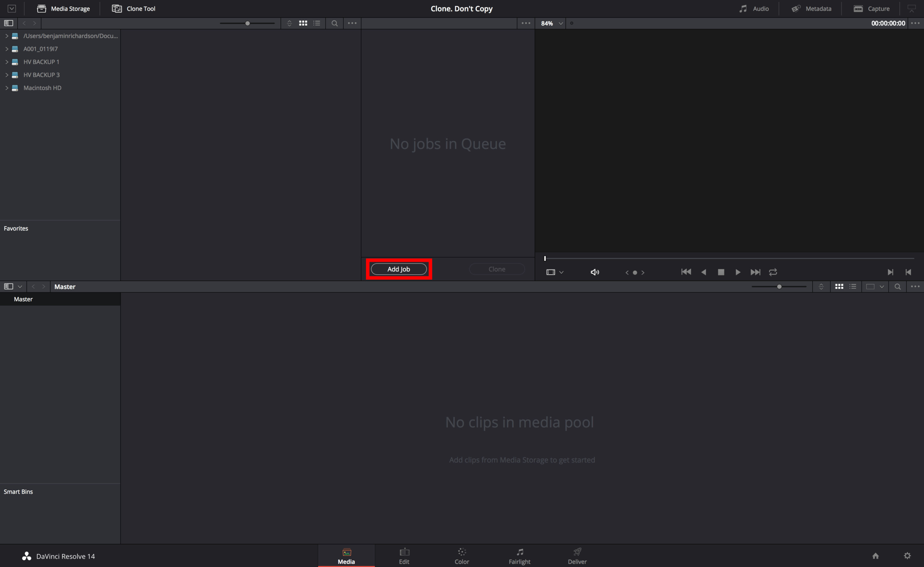924x567 pixels.
Task: Go forward in media storage browser
Action: 35,23
